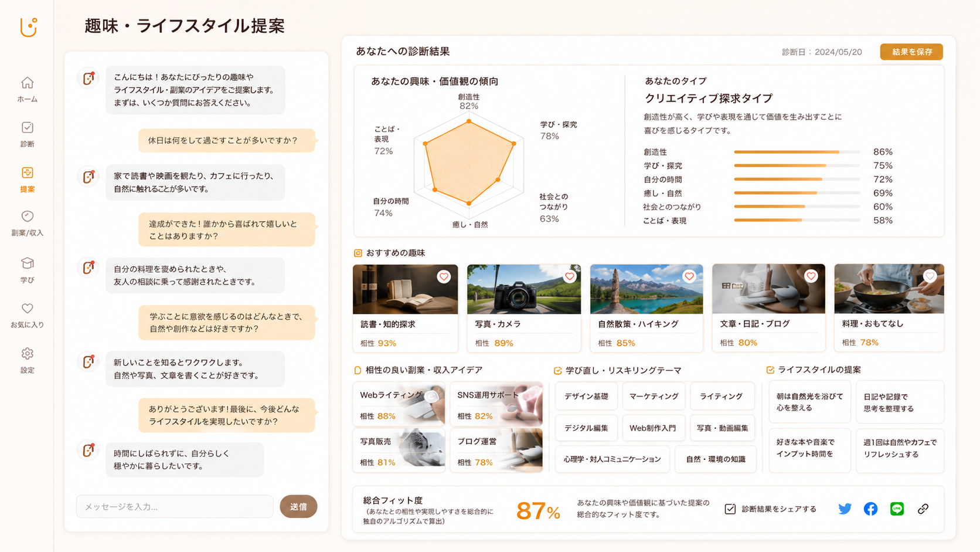
Task: Open the 学び sidebar item
Action: [x=27, y=270]
